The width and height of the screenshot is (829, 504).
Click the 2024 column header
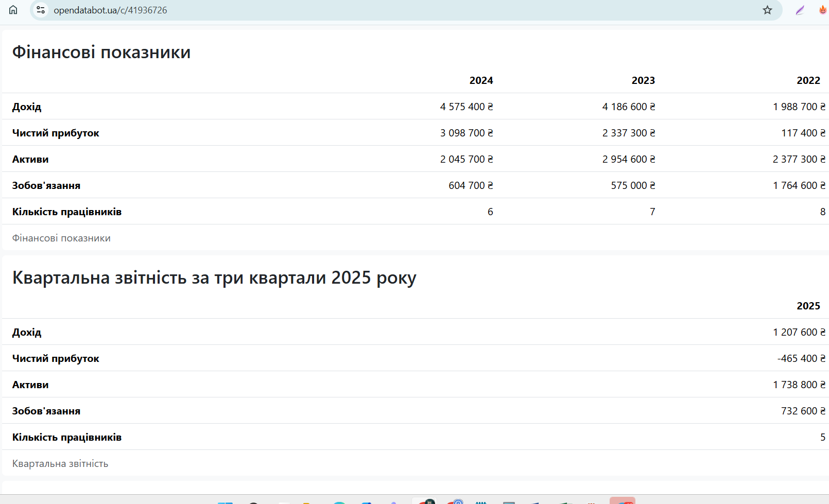[x=481, y=80]
